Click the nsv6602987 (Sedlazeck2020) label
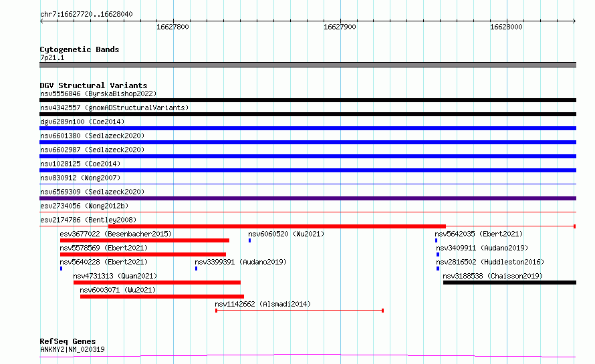The width and height of the screenshot is (595, 364). tap(92, 150)
